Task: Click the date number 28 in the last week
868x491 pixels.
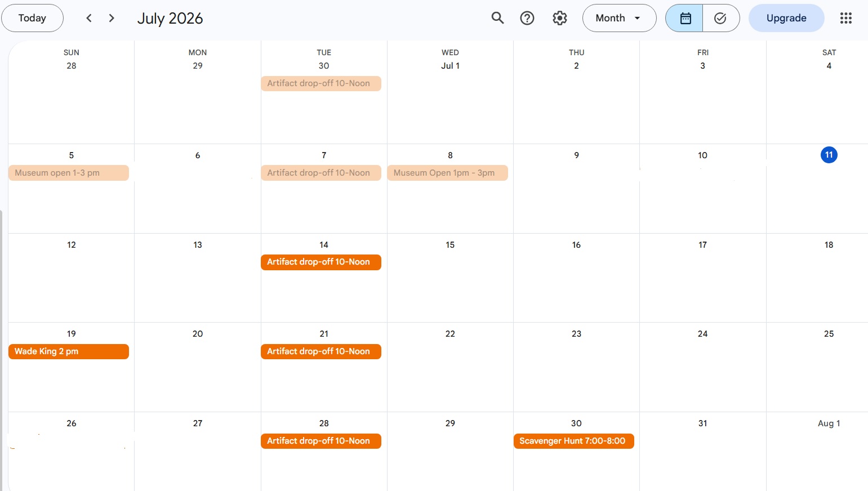Action: point(324,423)
